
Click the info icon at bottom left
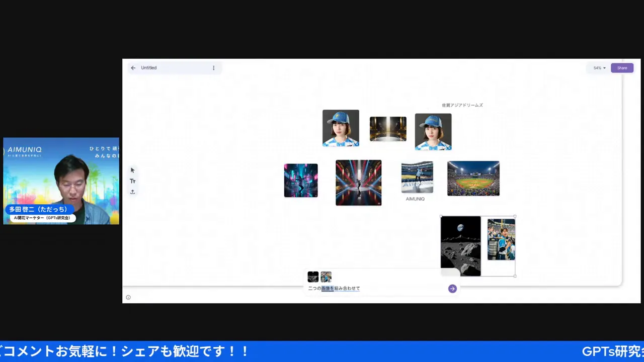pyautogui.click(x=128, y=297)
